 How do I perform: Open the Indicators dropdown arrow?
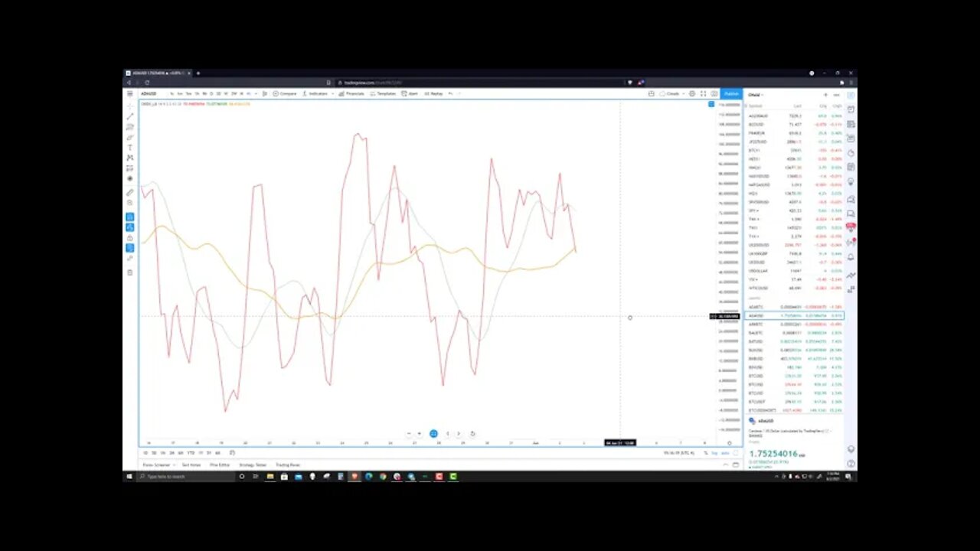point(332,93)
